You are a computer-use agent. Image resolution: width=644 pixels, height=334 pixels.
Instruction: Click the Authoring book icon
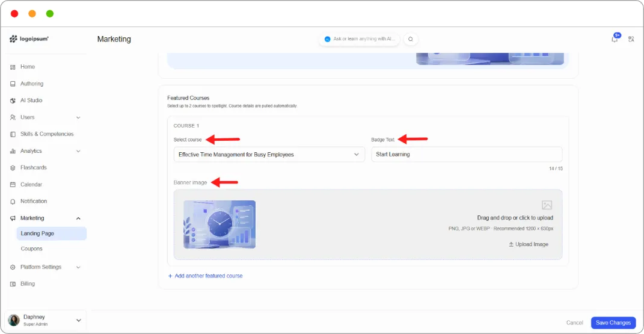click(13, 84)
